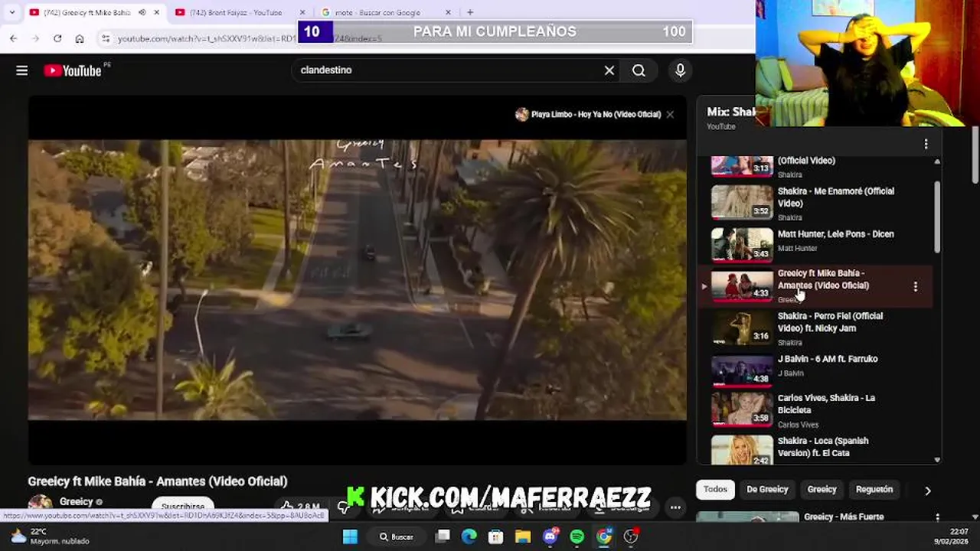Open the taskbar Buscar search box

(397, 536)
